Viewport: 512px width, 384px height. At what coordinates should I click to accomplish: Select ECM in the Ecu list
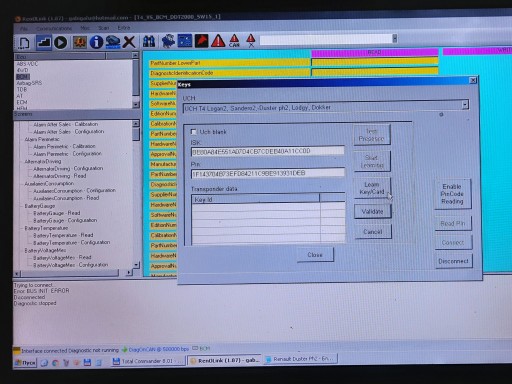click(22, 102)
